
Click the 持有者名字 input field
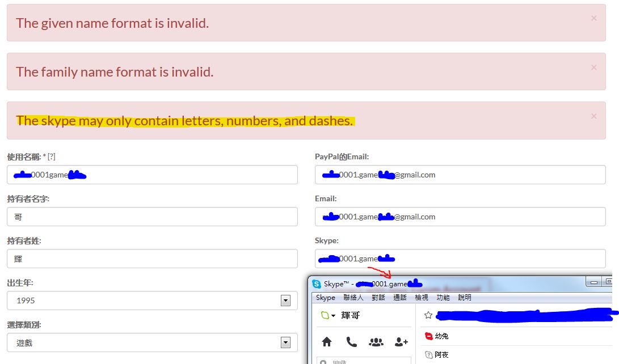152,217
